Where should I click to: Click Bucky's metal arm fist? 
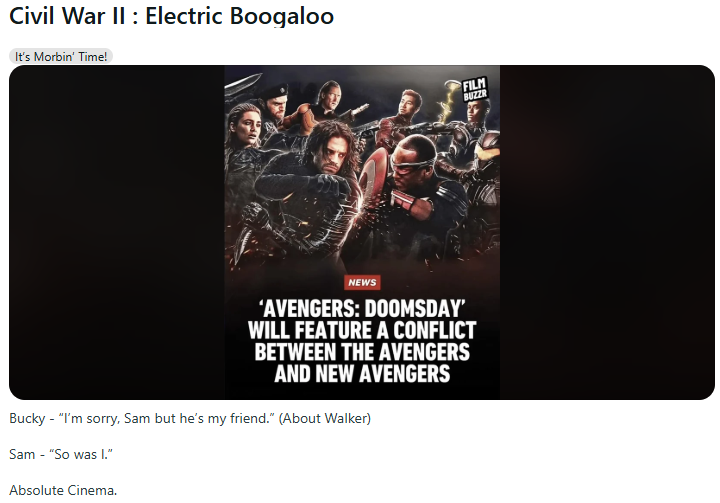255,214
